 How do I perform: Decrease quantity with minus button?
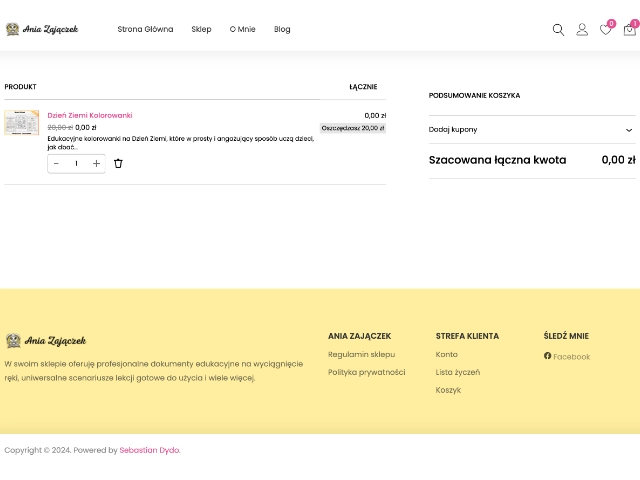(x=56, y=163)
